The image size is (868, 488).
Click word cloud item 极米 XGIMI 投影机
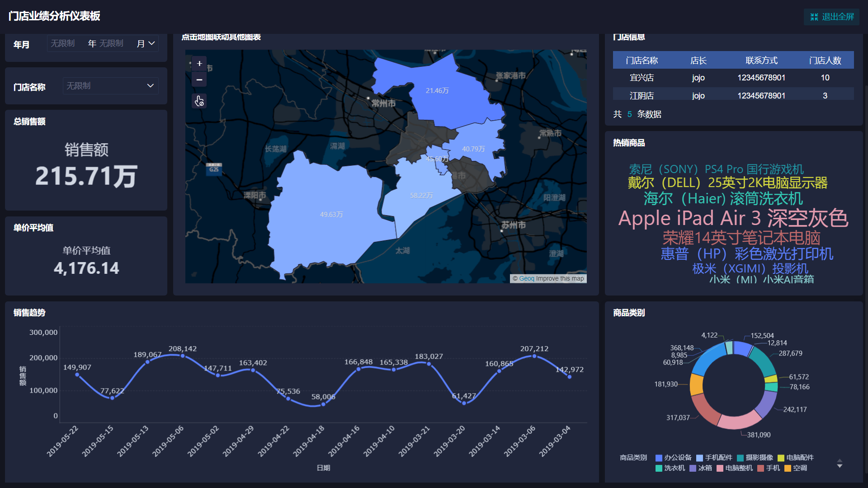coord(750,268)
